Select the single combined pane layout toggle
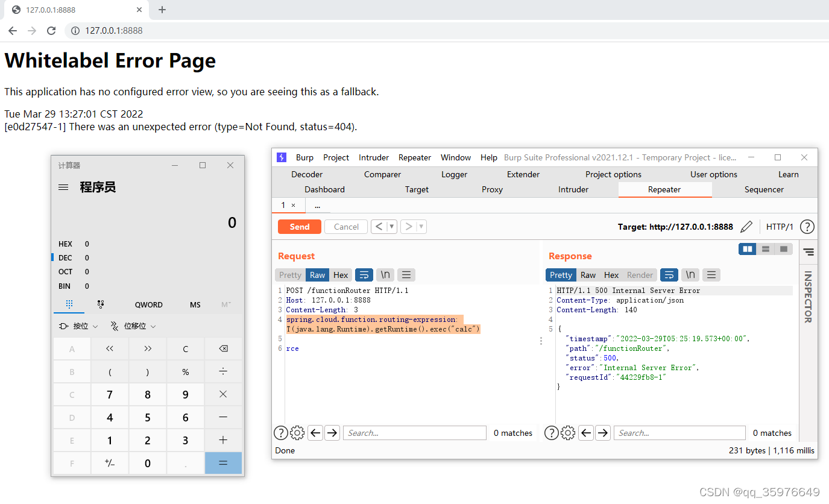 coord(784,249)
